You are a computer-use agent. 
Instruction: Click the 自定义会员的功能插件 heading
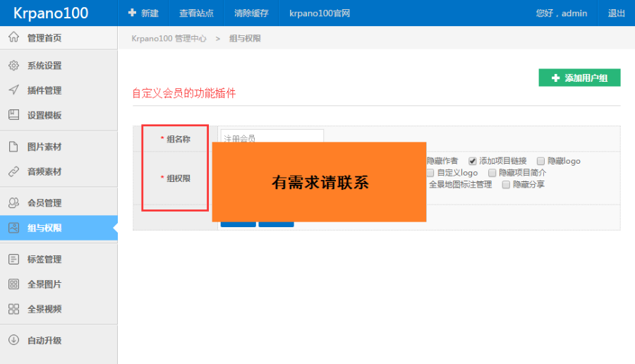point(184,93)
